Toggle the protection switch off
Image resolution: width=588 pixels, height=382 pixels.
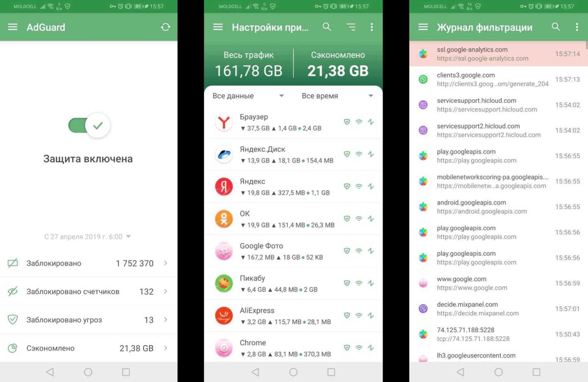click(89, 125)
